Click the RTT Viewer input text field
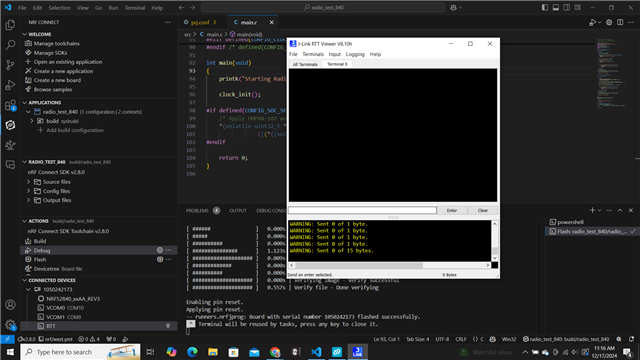640x360 pixels. click(362, 210)
